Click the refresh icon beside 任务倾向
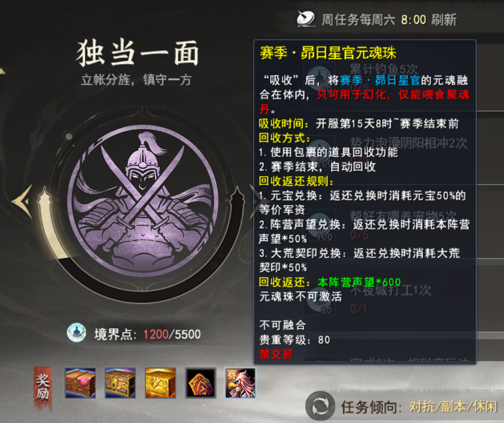Image resolution: width=504 pixels, height=423 pixels. click(x=320, y=406)
